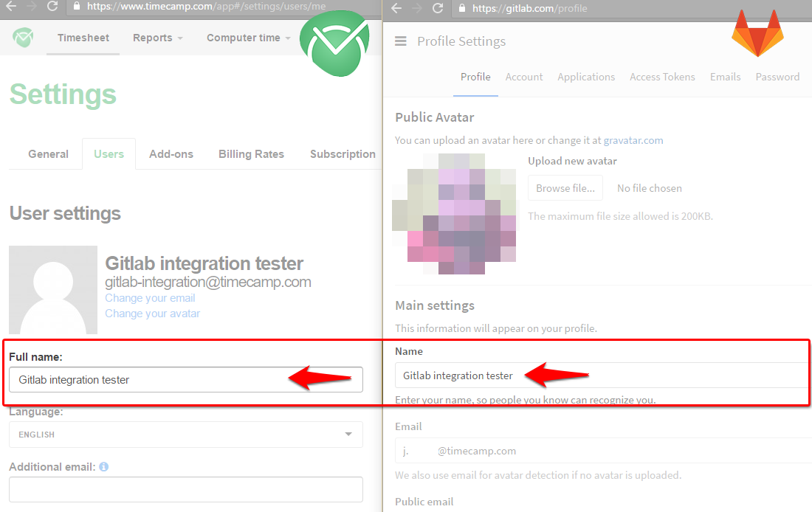Image resolution: width=812 pixels, height=512 pixels.
Task: Click the Additional email input field
Action: 186,489
